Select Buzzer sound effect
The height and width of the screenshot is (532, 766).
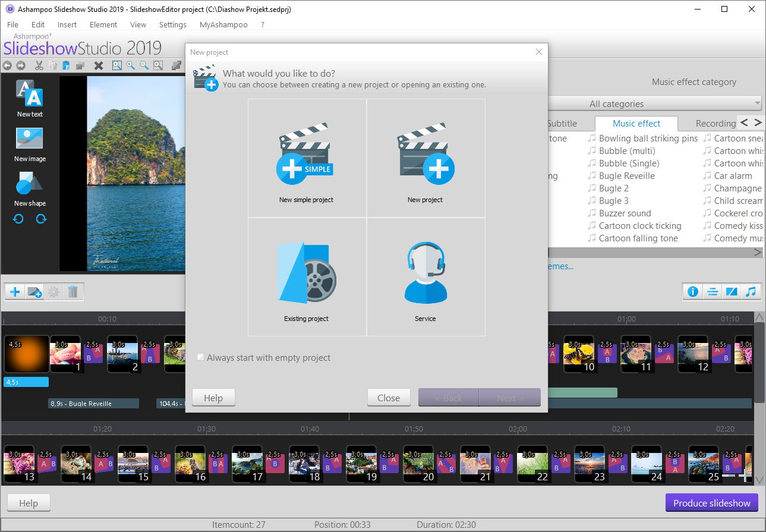click(619, 213)
